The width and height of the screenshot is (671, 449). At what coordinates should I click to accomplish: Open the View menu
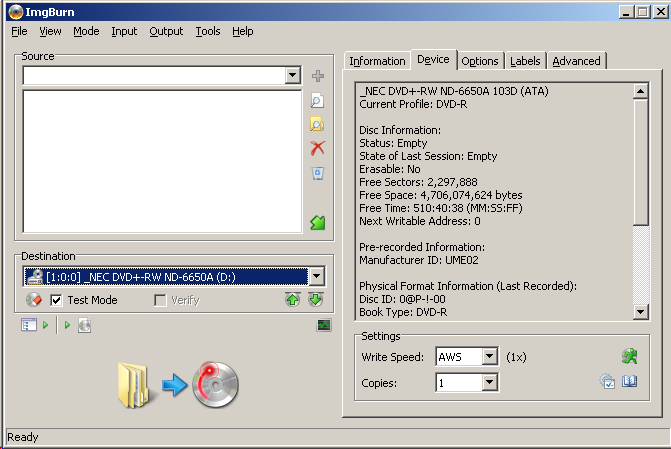coord(50,31)
